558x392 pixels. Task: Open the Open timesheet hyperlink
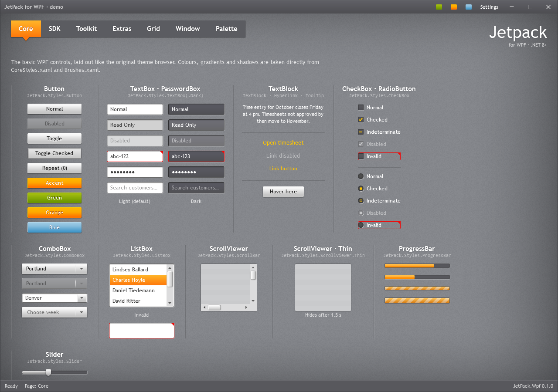pos(283,143)
